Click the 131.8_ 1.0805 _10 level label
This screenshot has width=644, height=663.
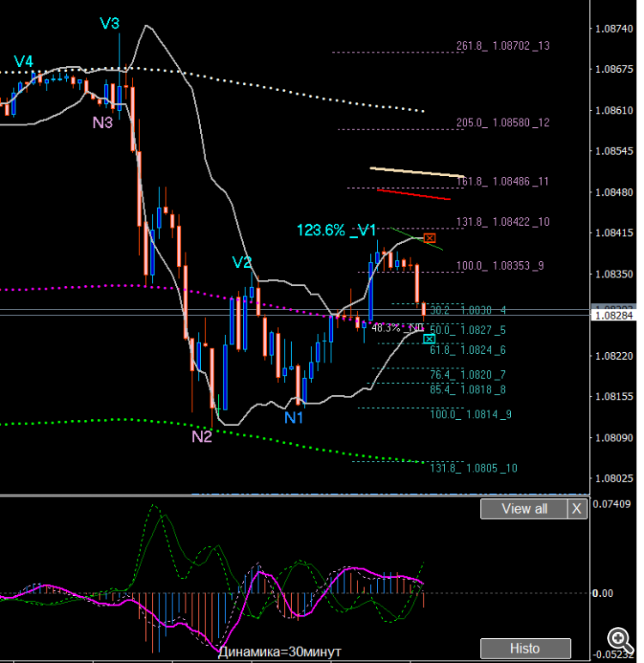coord(474,468)
